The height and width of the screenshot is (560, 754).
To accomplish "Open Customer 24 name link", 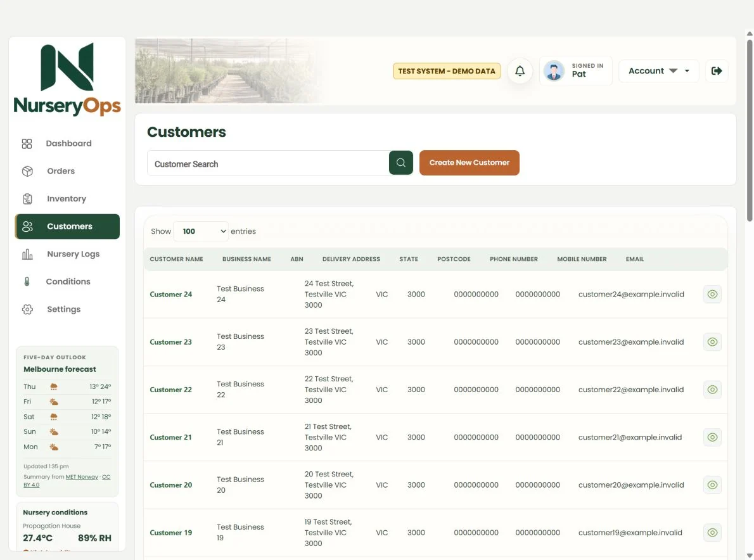I will [170, 294].
